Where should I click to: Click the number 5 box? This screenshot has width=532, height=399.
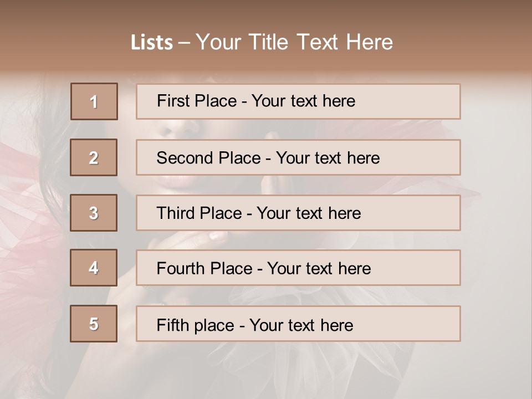tap(94, 324)
